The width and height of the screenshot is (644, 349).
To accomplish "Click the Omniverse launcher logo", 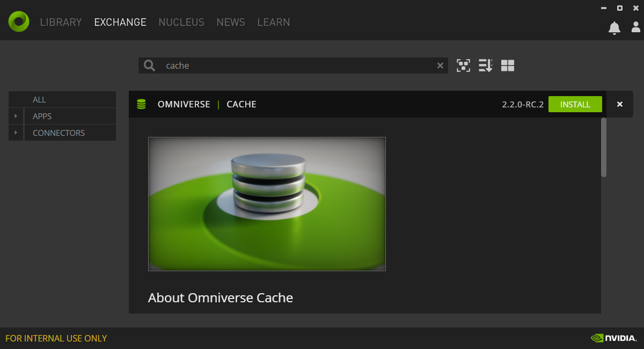I will (x=19, y=21).
